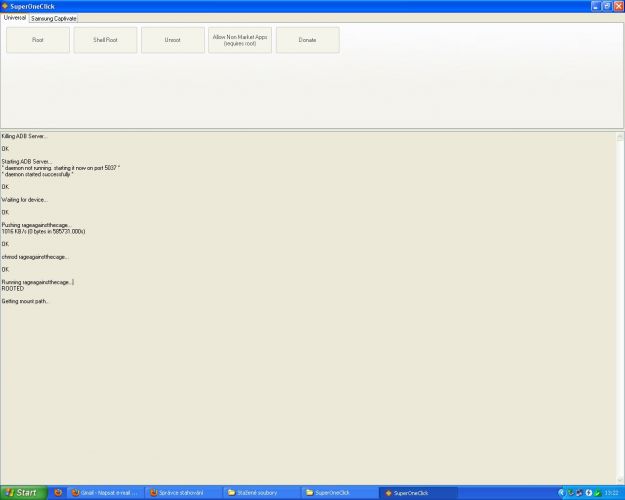625x500 pixels.
Task: Click Allow Non Market Apps button
Action: click(240, 40)
